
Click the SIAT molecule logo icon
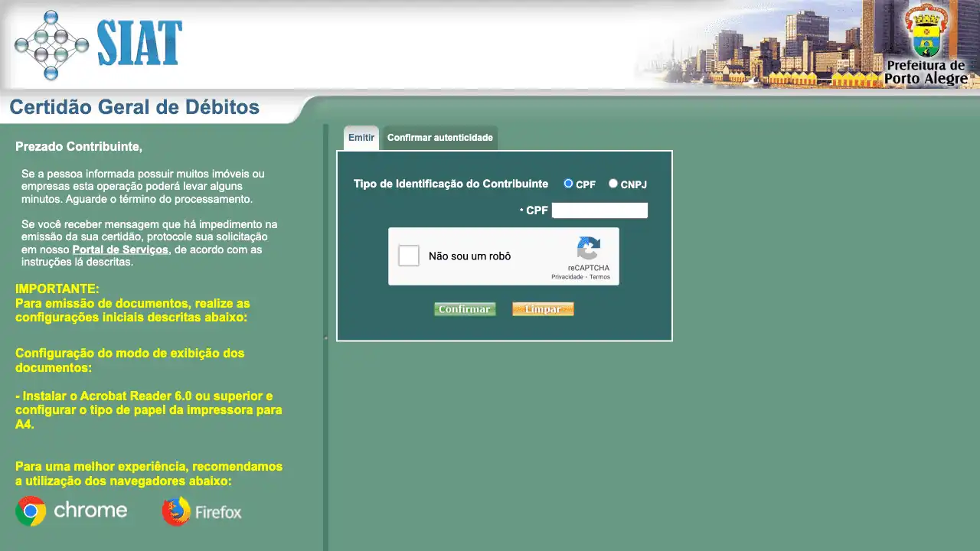(x=51, y=45)
